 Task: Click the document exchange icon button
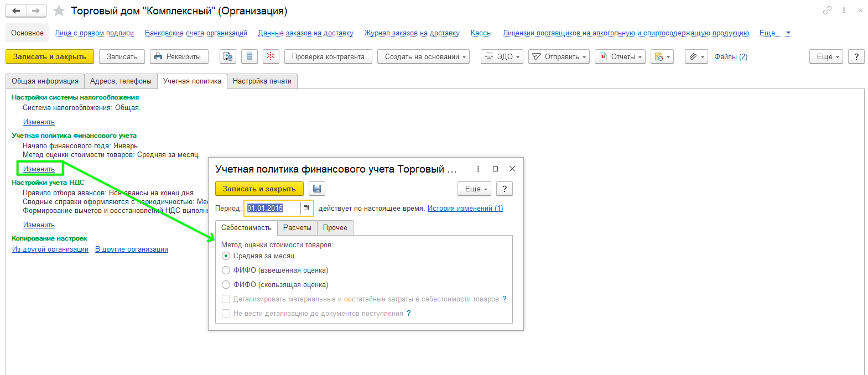(x=228, y=56)
